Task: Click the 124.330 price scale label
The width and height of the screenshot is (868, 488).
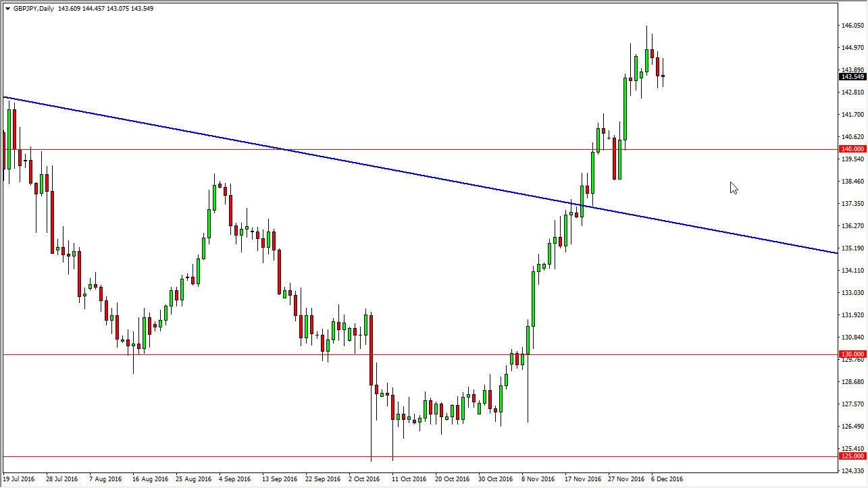Action: pos(852,470)
